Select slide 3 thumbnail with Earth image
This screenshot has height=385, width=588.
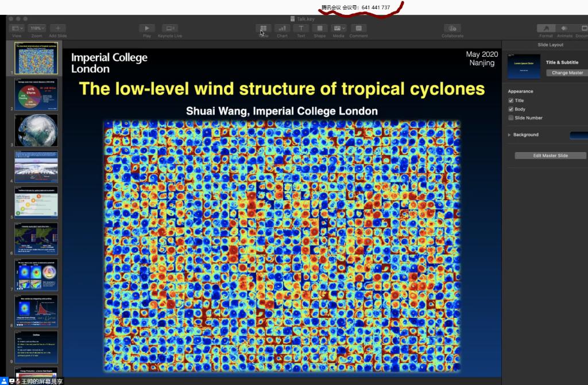click(36, 130)
